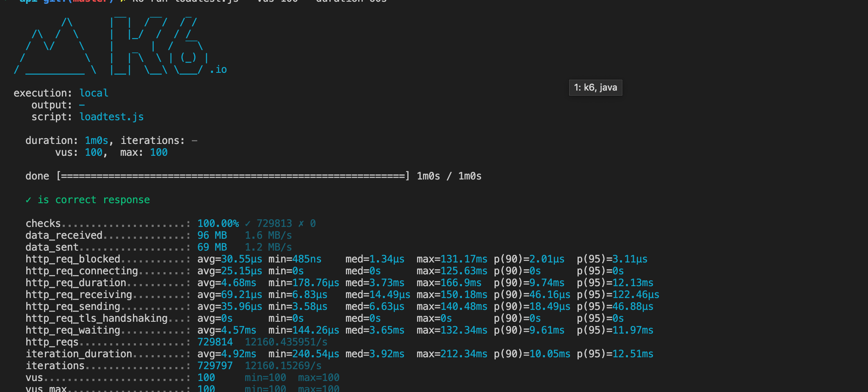Click the http_req_blocked max=131.17ms value
868x392 pixels.
tap(452, 259)
